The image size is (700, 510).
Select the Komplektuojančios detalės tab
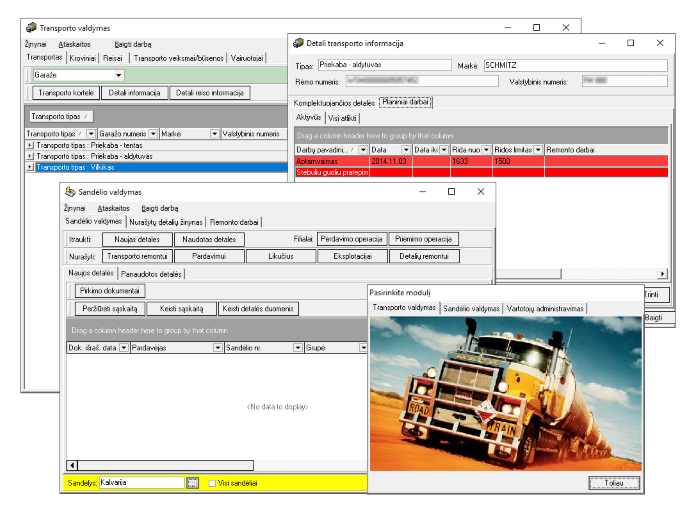pos(334,103)
